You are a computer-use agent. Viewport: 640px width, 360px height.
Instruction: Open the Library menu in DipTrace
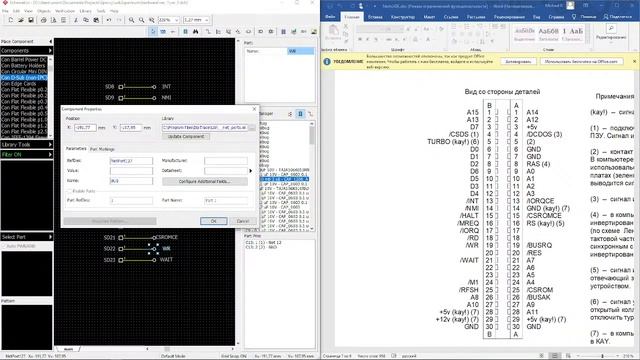point(85,11)
